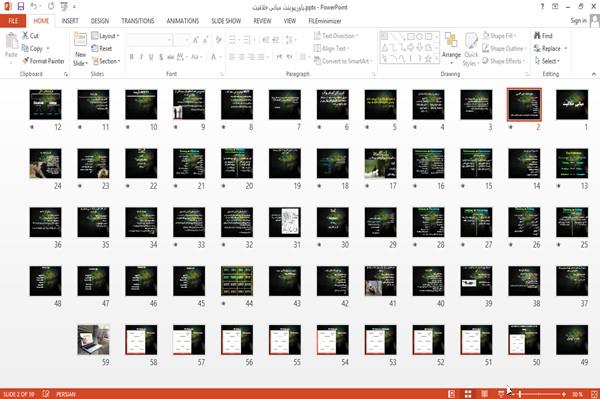The width and height of the screenshot is (600, 399).
Task: Start Slide Show from status bar icon
Action: 501,394
